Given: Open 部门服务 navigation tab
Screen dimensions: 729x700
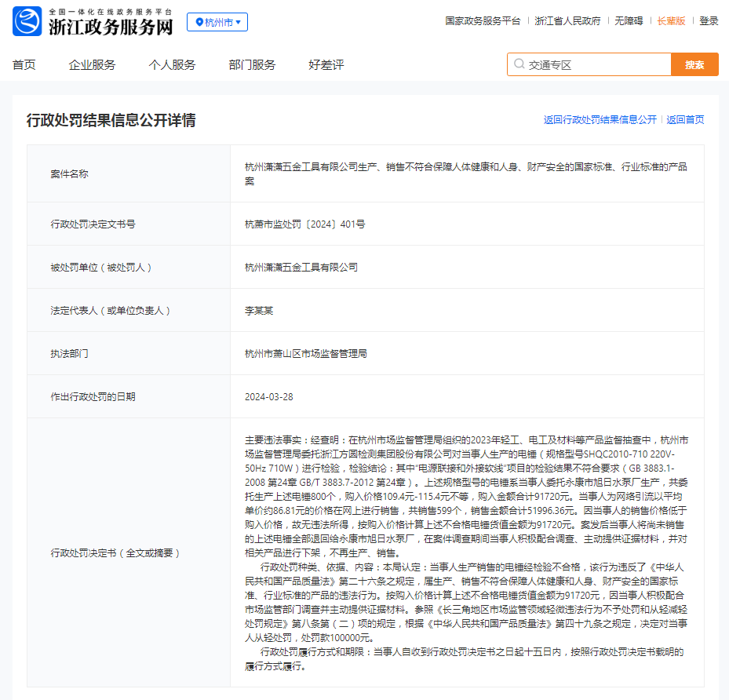Looking at the screenshot, I should click(252, 64).
